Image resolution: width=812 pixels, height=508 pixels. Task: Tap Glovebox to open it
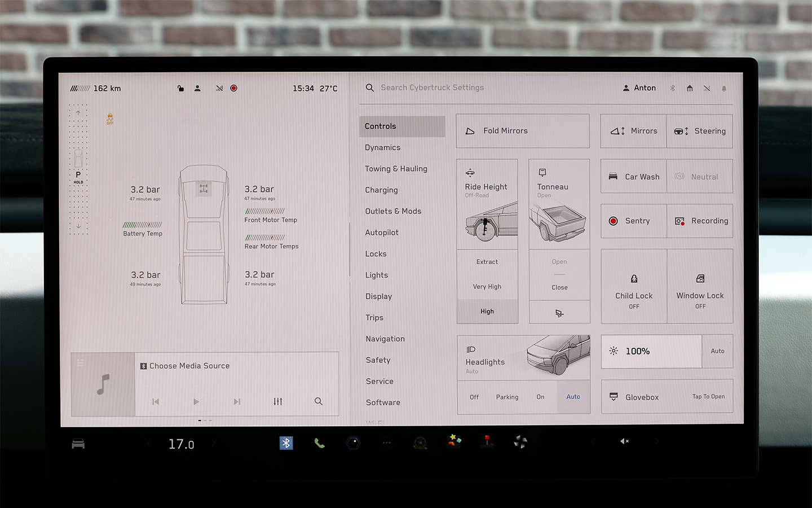point(667,397)
